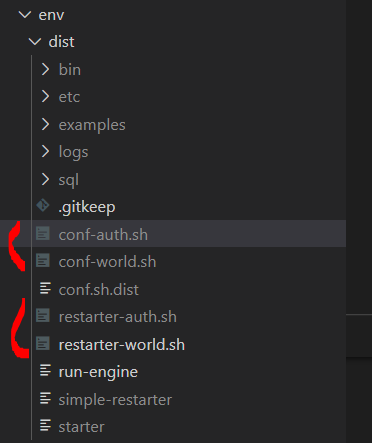This screenshot has width=372, height=443.
Task: Click the shell icon next to restarter-auth.sh
Action: click(43, 316)
